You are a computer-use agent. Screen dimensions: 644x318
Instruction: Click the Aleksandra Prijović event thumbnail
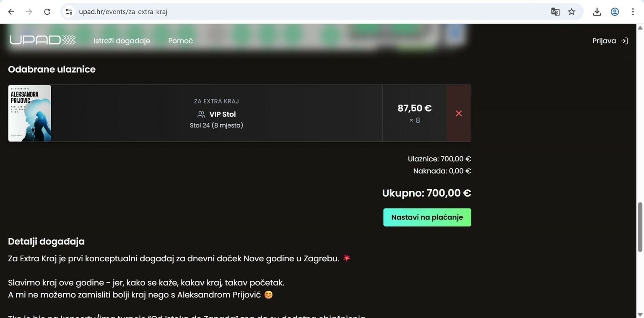pyautogui.click(x=30, y=113)
